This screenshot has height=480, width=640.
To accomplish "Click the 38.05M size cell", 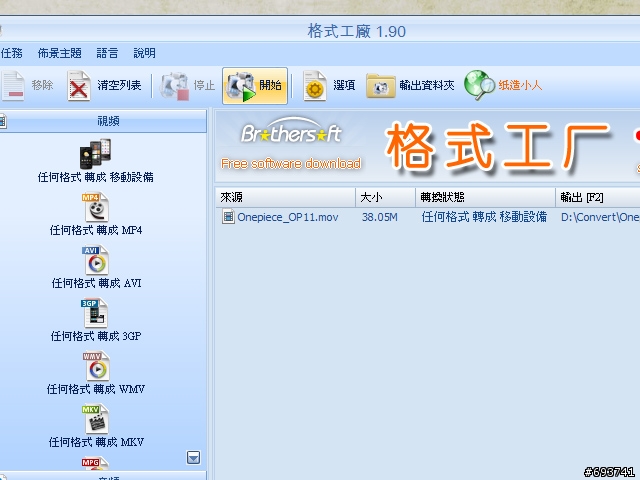I will pyautogui.click(x=380, y=217).
